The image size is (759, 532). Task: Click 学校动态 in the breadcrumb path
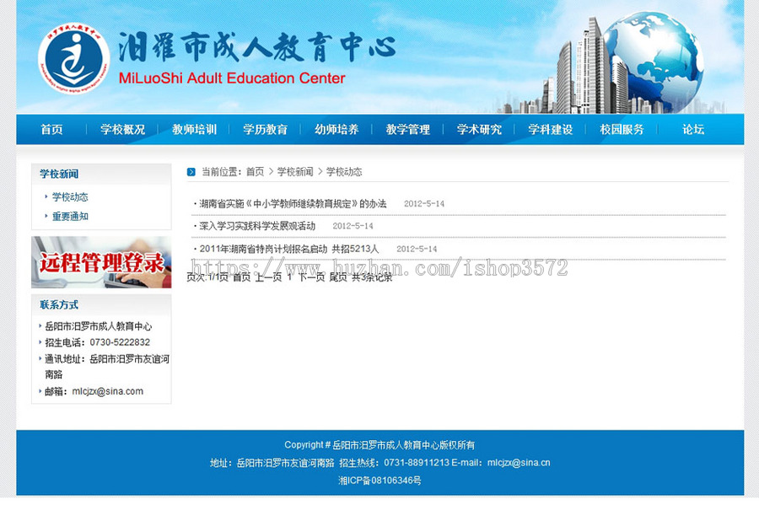click(344, 172)
